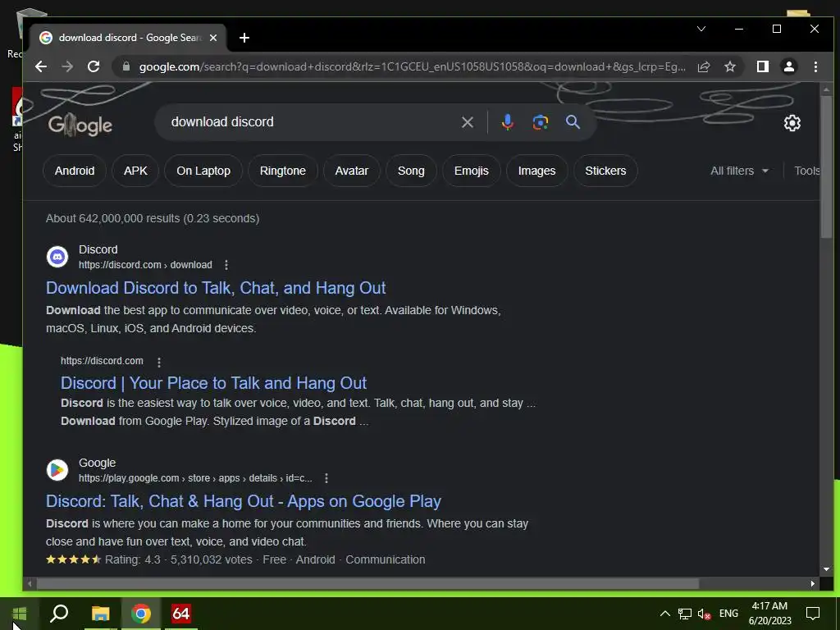Open File Explorer from the taskbar
This screenshot has height=630, width=840.
coord(100,614)
